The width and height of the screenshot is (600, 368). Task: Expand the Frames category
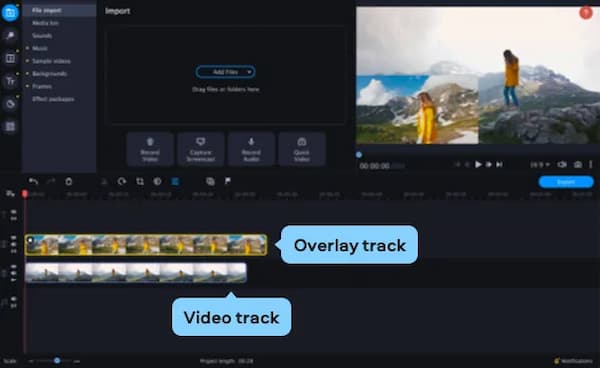pos(27,86)
